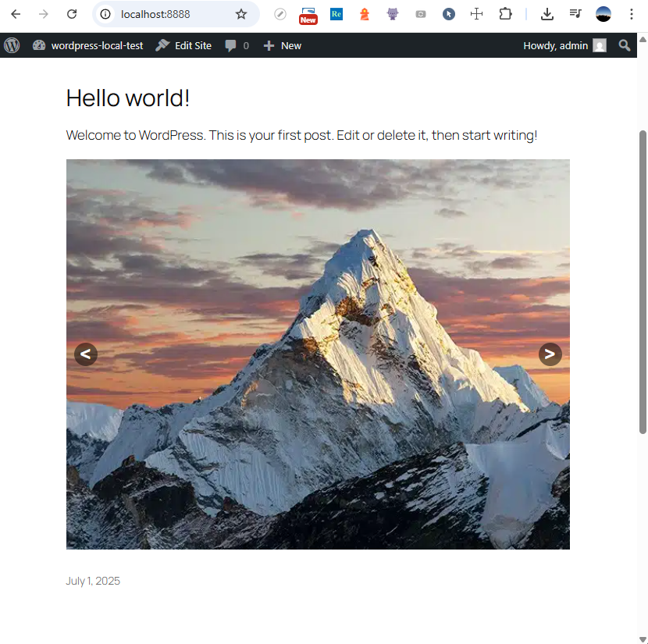Reload the page with browser refresh button

(72, 14)
